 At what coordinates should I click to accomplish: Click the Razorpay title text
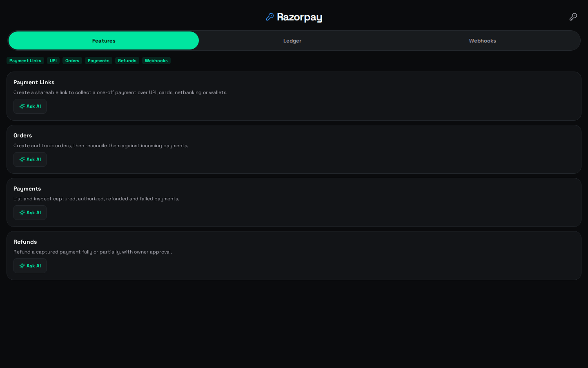[300, 17]
